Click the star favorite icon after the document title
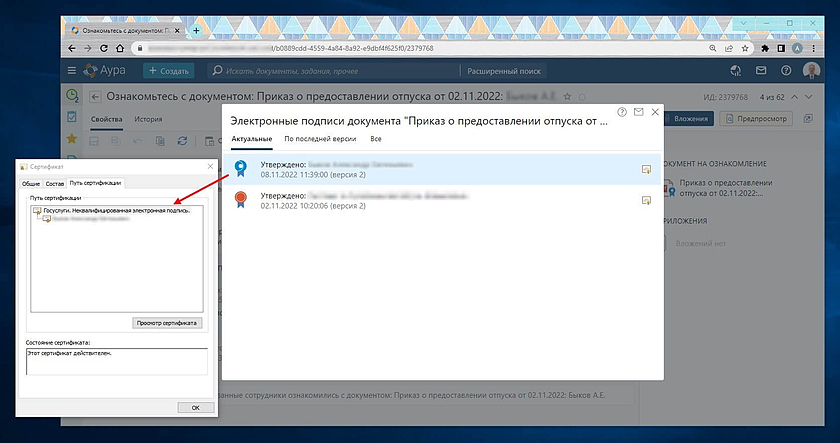840x443 pixels. pos(568,97)
